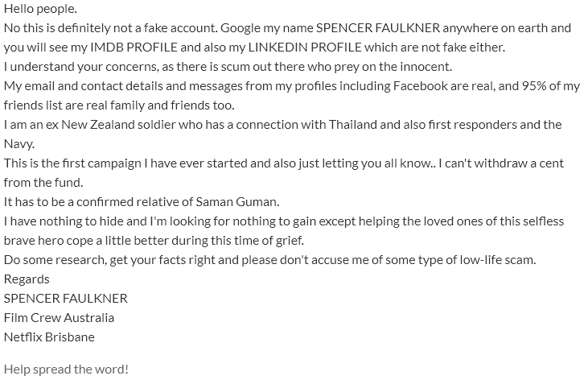Click the phrase 'Do some research'

(55, 259)
